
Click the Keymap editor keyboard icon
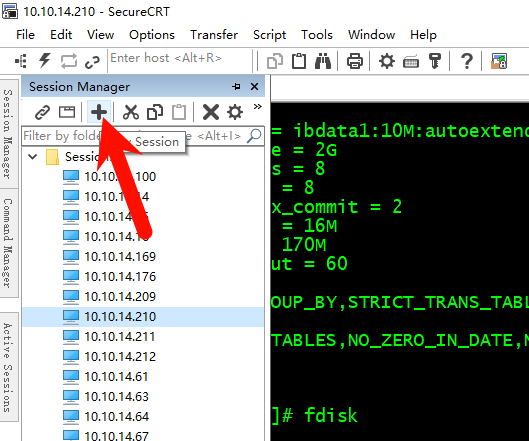click(411, 62)
